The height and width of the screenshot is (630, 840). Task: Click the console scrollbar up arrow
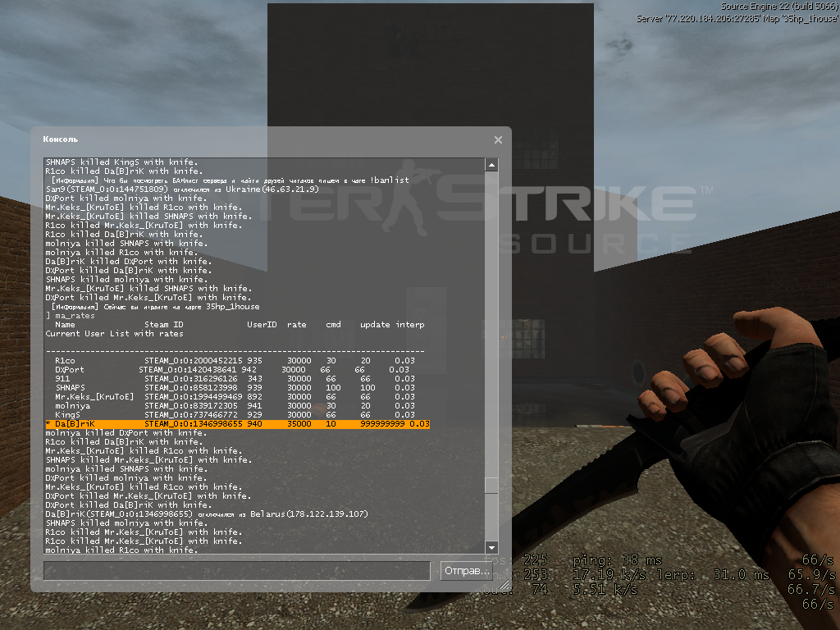pyautogui.click(x=491, y=165)
